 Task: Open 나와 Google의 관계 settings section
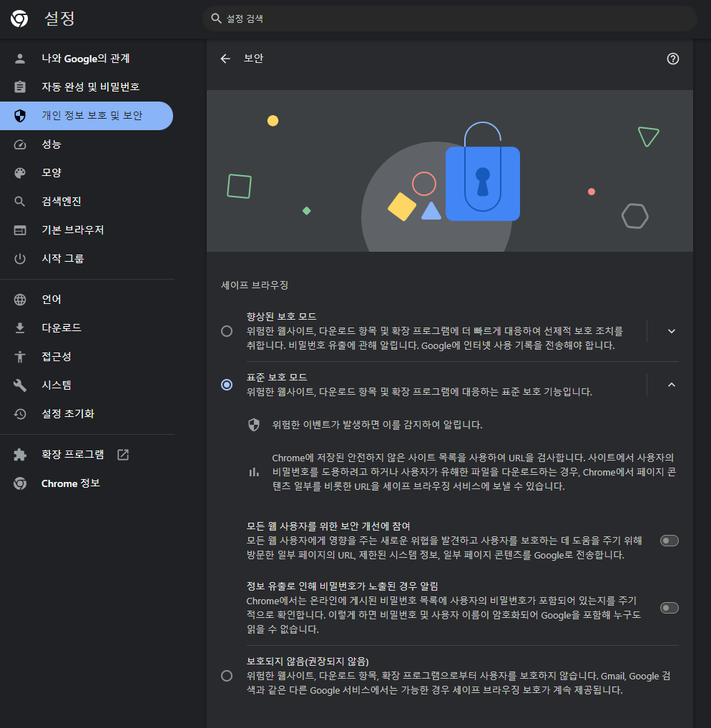click(x=87, y=59)
